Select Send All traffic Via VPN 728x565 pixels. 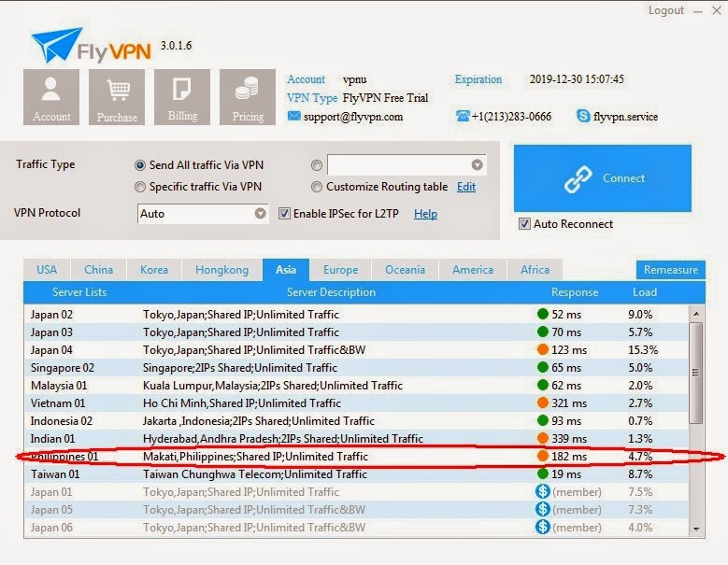pos(140,165)
